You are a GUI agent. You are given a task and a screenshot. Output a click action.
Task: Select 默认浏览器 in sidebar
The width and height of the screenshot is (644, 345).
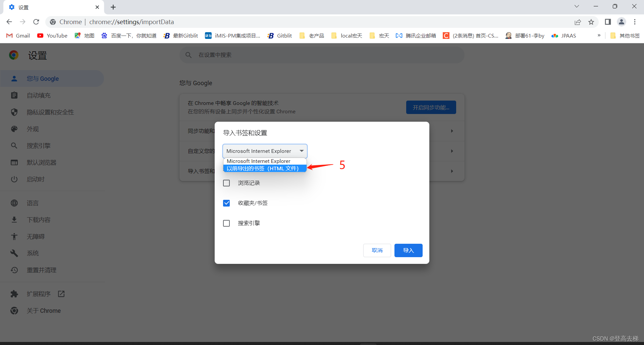(52, 162)
